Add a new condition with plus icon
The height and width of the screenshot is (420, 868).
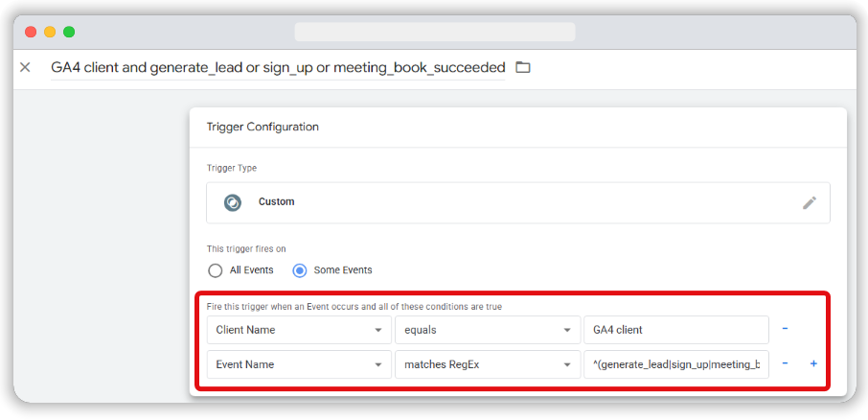813,364
